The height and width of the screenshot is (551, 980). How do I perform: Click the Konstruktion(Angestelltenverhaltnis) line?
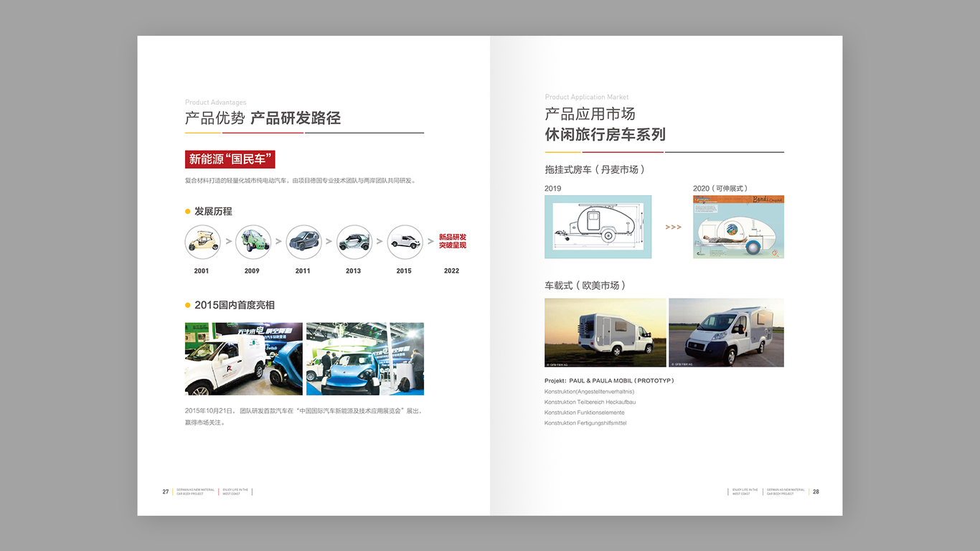pyautogui.click(x=590, y=392)
